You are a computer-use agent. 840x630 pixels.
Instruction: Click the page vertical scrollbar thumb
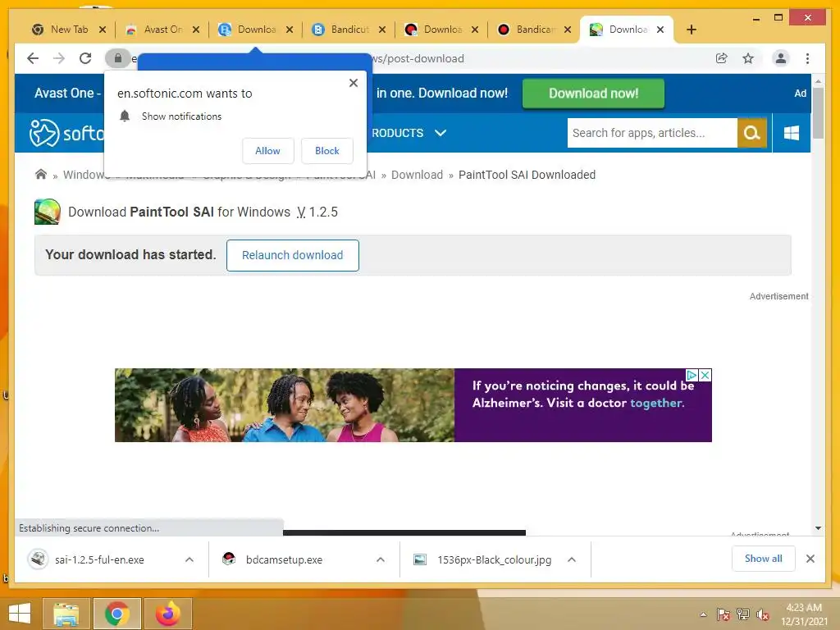(x=818, y=112)
